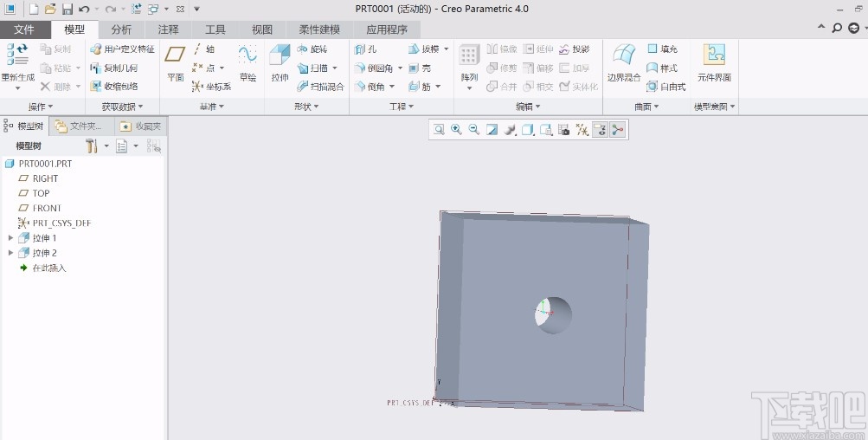Open the 元件界面 component interface tool
The width and height of the screenshot is (868, 440).
pyautogui.click(x=714, y=62)
